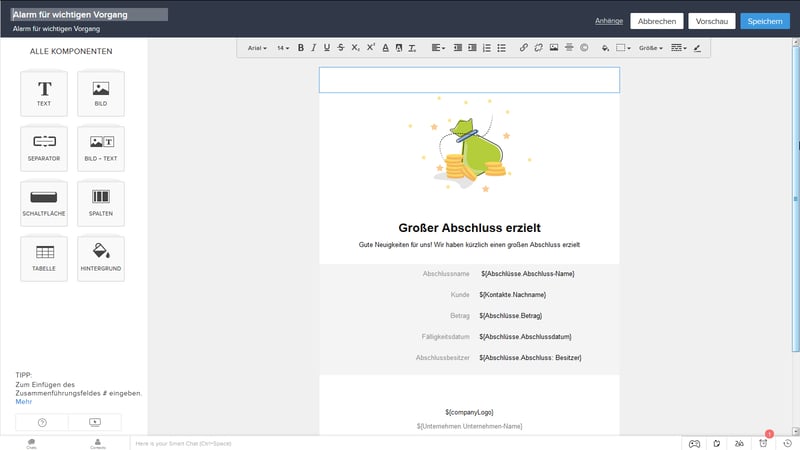Insert the Tabelle table component
The image size is (800, 450).
[44, 258]
